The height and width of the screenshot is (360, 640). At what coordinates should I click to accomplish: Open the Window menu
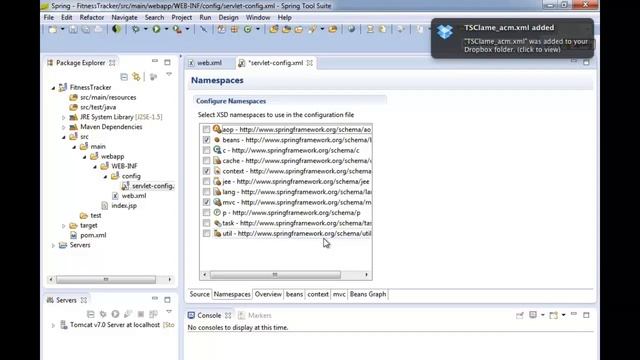click(258, 18)
